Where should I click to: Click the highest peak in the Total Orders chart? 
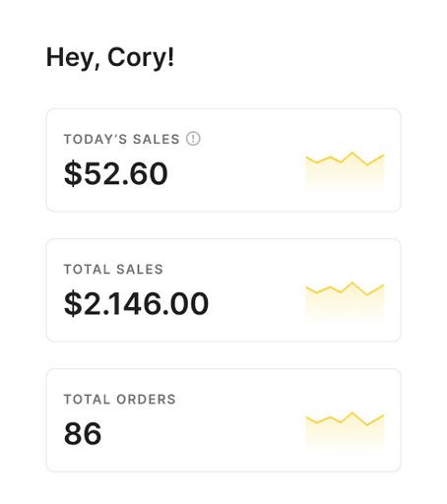352,412
